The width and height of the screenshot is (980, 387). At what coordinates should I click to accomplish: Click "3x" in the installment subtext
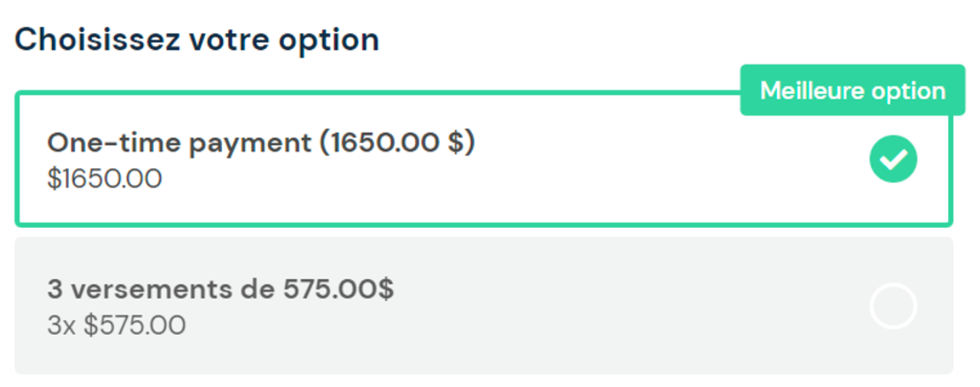61,325
